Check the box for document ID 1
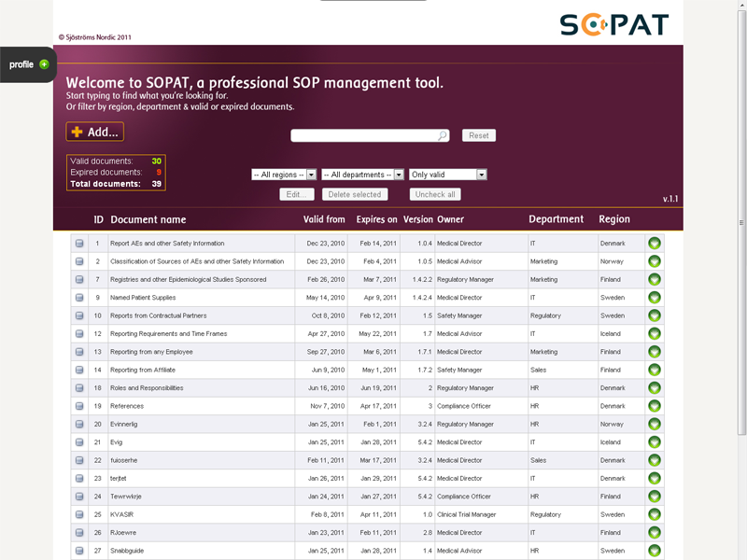The width and height of the screenshot is (747, 560). [79, 244]
